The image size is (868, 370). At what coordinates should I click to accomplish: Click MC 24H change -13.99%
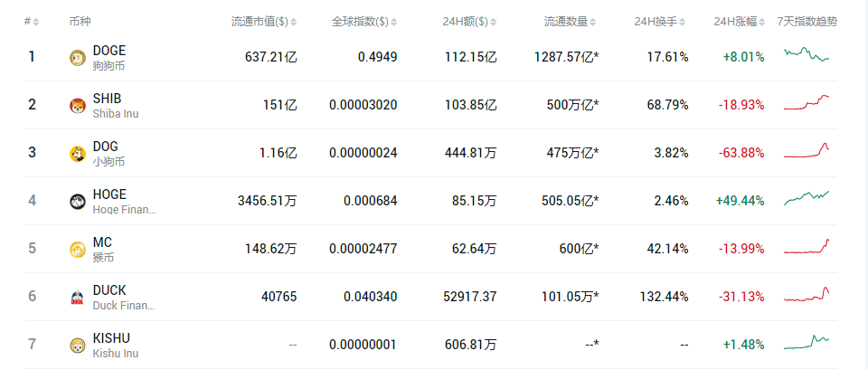[741, 249]
